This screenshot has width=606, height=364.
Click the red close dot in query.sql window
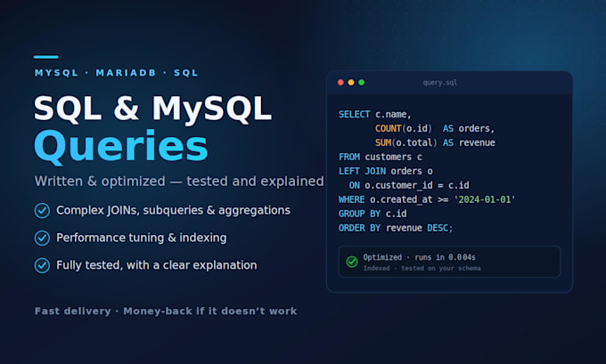tap(340, 82)
